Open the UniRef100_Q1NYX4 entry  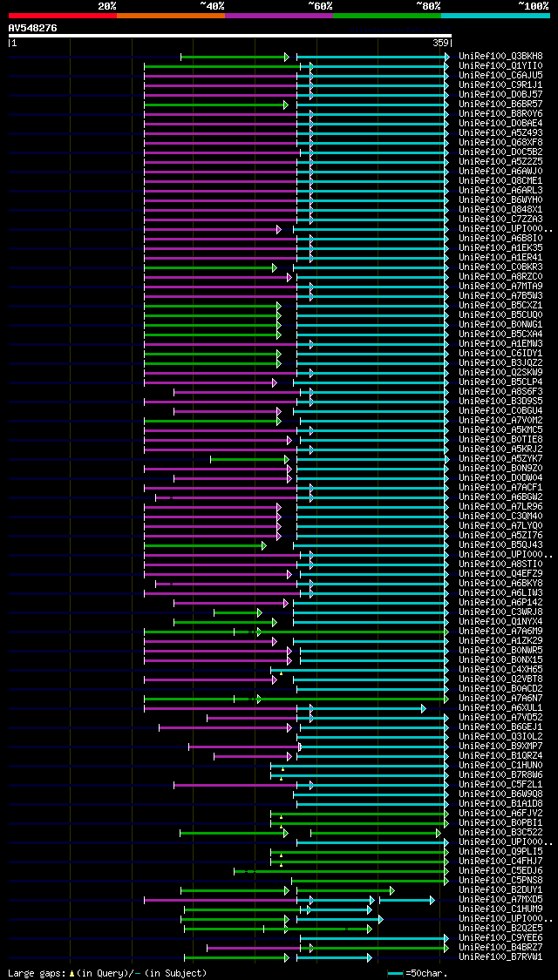tap(500, 622)
